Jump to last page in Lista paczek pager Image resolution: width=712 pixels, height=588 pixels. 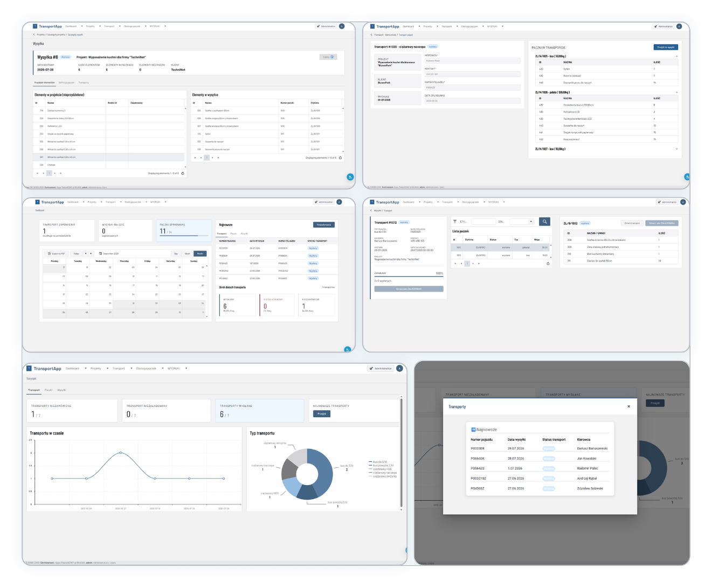[x=479, y=264]
